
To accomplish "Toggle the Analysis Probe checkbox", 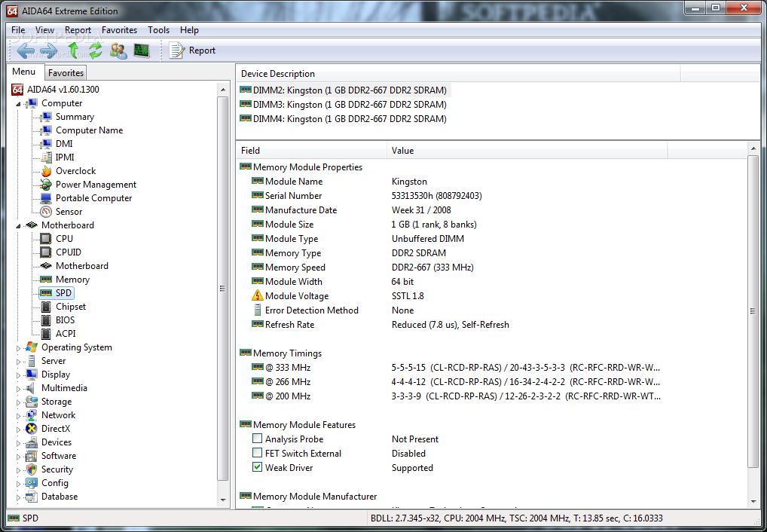I will click(x=257, y=439).
